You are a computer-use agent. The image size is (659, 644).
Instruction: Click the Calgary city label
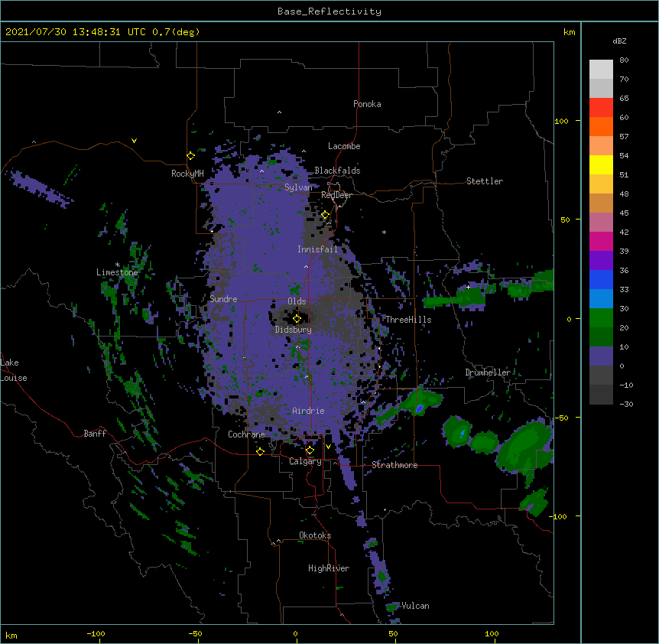coord(306,461)
